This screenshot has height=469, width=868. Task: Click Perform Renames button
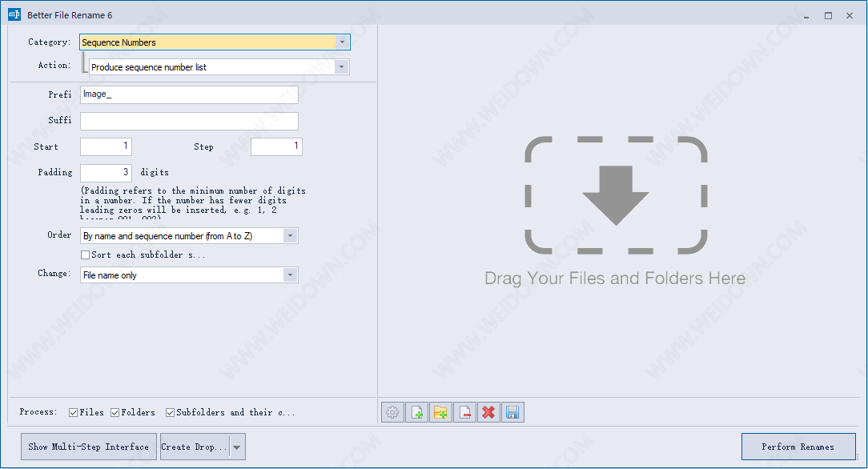798,447
